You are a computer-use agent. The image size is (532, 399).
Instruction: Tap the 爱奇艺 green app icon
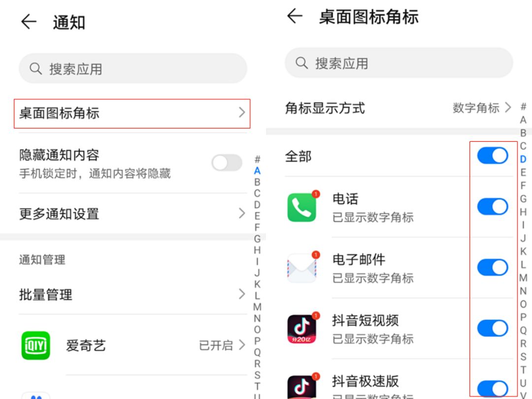[35, 345]
